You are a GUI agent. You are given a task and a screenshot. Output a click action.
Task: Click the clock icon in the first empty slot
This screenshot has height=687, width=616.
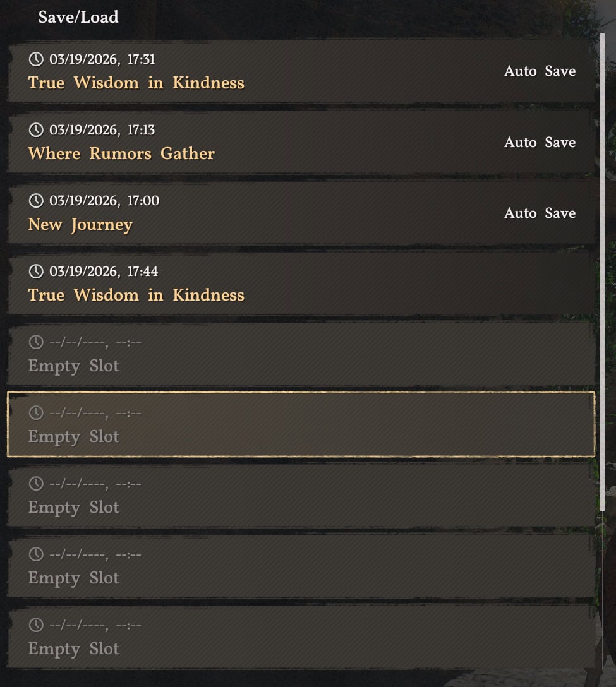(x=36, y=342)
